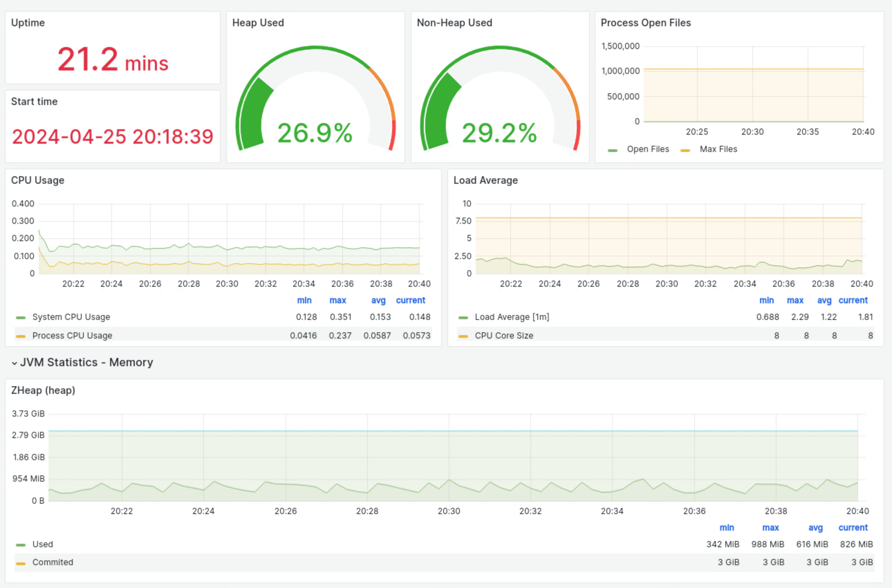Click System CPU Usage max value 0.351
Image resolution: width=892 pixels, height=588 pixels.
tap(340, 317)
